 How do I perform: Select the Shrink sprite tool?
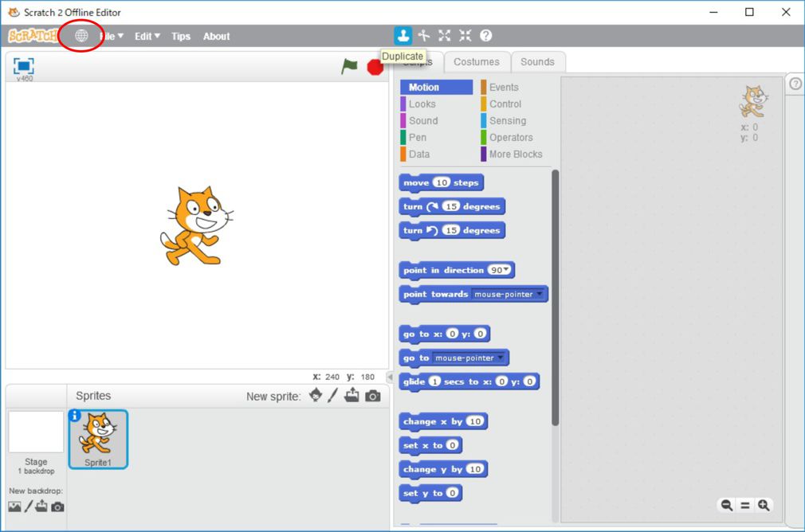tap(465, 35)
